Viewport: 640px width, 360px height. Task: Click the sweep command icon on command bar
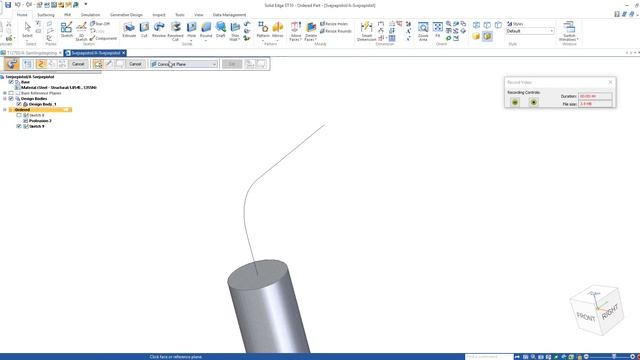coord(12,64)
